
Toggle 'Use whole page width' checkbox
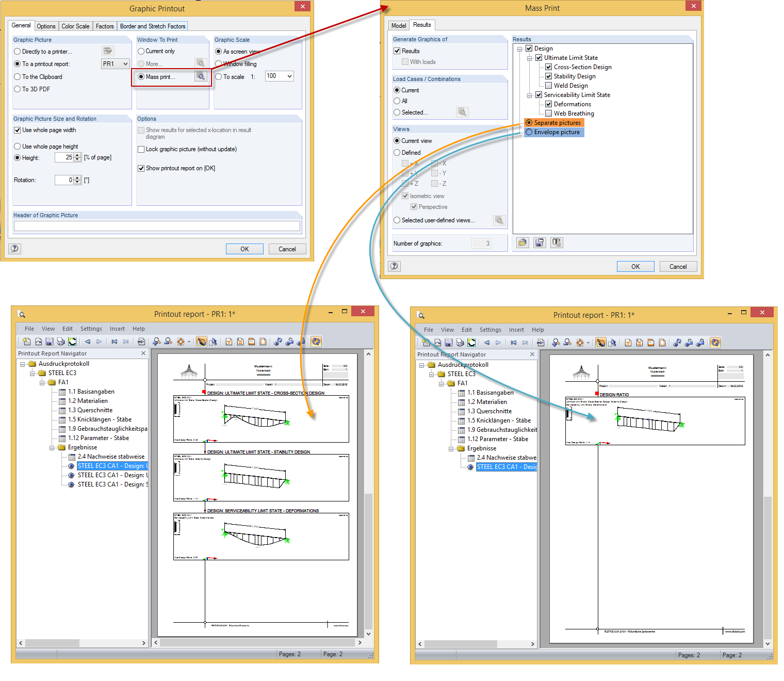pos(18,130)
